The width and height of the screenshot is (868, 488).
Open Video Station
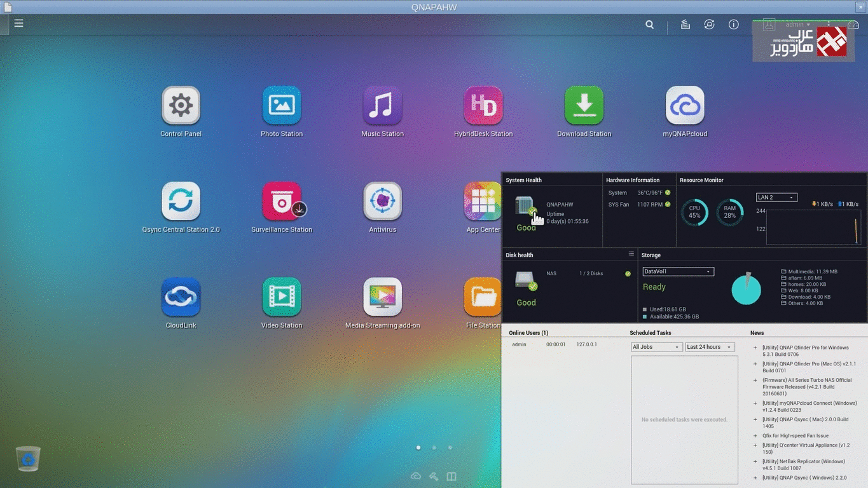click(x=282, y=297)
